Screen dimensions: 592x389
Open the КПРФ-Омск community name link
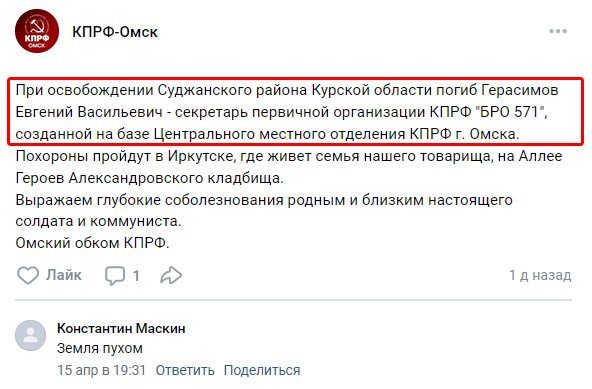pyautogui.click(x=115, y=32)
